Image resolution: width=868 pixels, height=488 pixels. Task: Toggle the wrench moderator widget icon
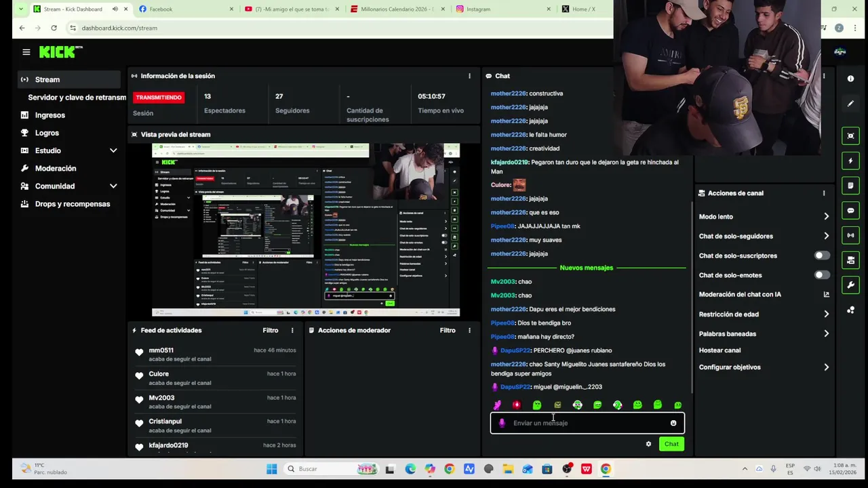[850, 285]
